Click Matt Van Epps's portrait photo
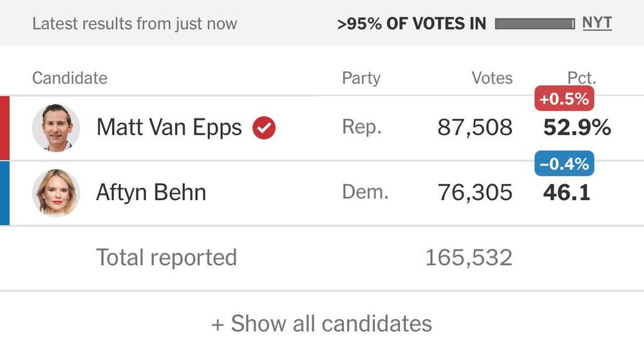 point(56,127)
